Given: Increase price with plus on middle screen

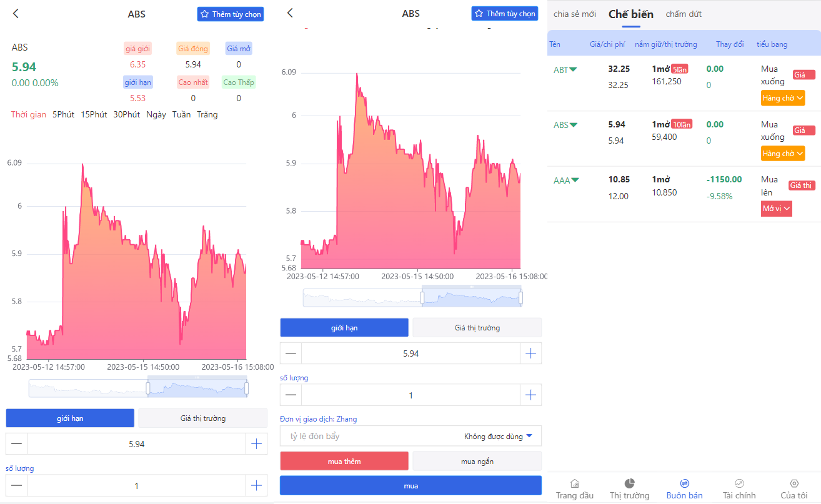Looking at the screenshot, I should (530, 353).
